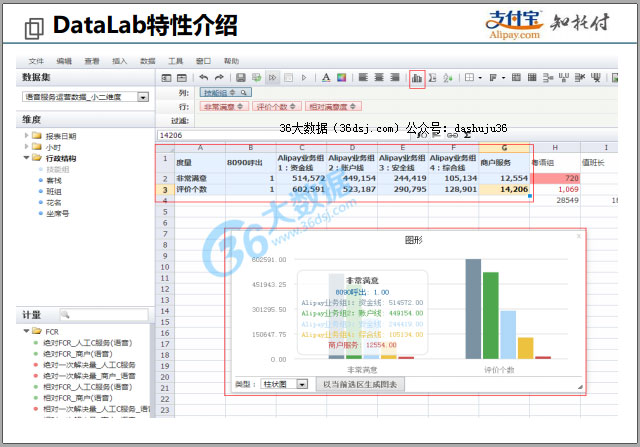The height and width of the screenshot is (447, 640).
Task: Open the 插入 menu
Action: [120, 61]
